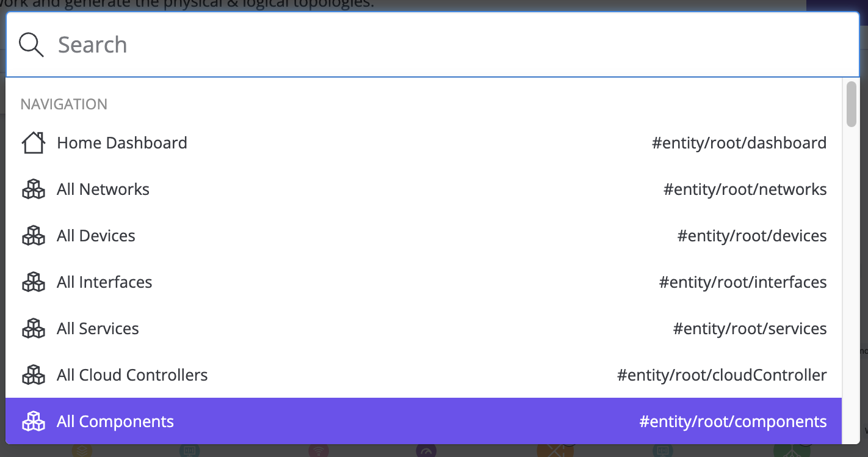Click the #entity/root/dashboard link
The width and height of the screenshot is (868, 457).
(740, 142)
